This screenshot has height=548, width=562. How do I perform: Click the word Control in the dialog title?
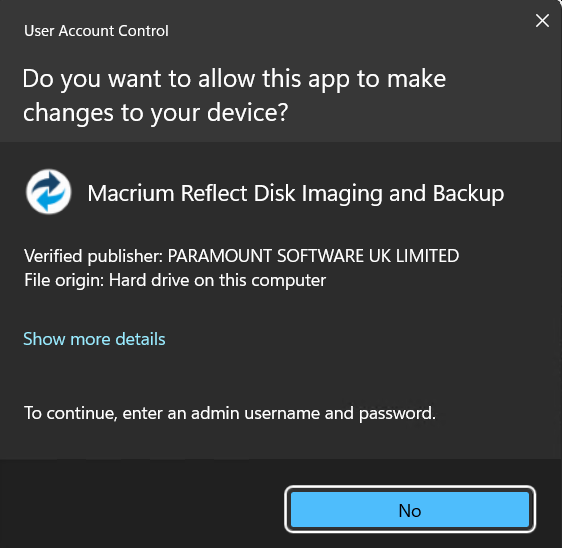[143, 31]
